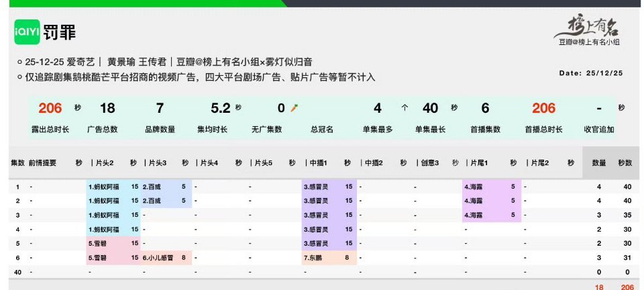Click the 40 value above 单集最长
The height and width of the screenshot is (290, 644).
(430, 108)
